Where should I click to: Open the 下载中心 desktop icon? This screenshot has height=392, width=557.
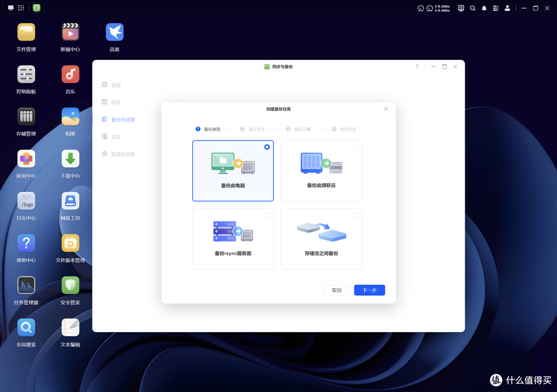[70, 159]
